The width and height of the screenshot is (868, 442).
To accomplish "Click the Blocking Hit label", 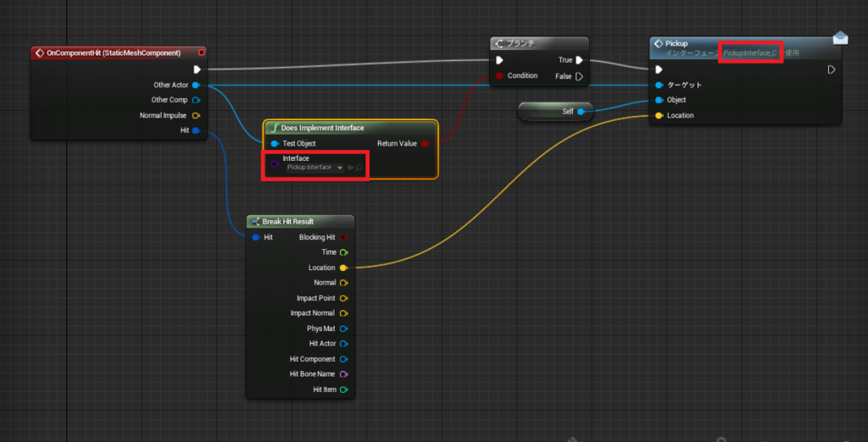I will 317,237.
